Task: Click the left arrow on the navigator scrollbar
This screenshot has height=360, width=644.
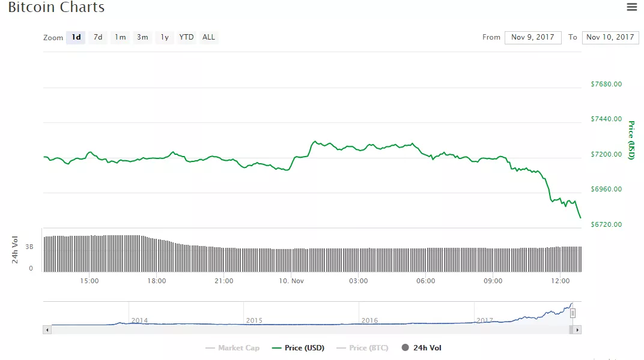Action: [47, 329]
